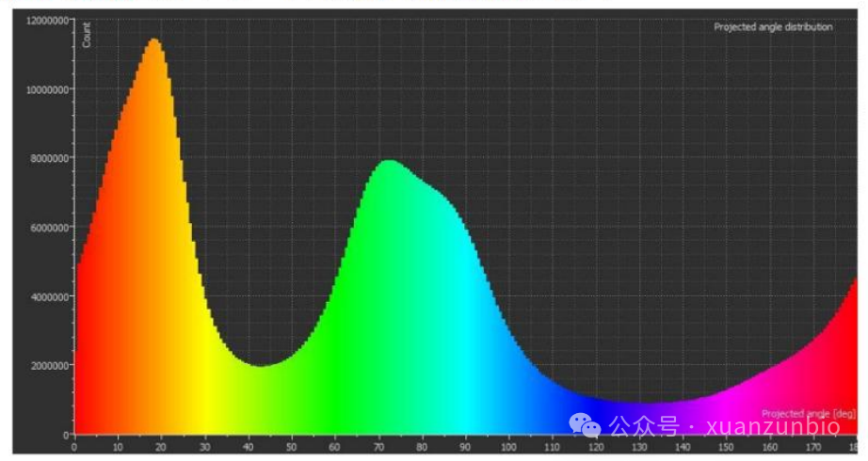Click the "140" x-axis tick label
The width and height of the screenshot is (868, 461).
coord(683,447)
